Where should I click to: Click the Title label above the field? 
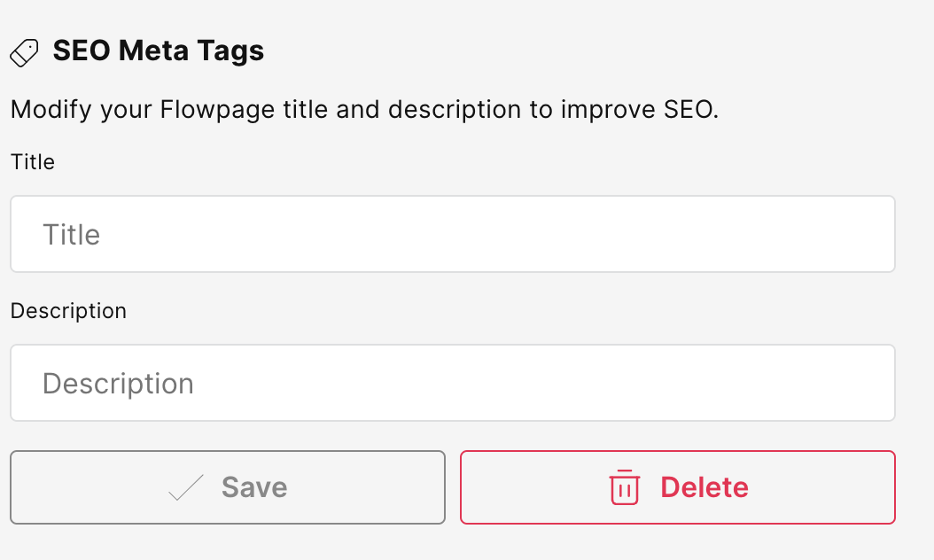tap(33, 162)
